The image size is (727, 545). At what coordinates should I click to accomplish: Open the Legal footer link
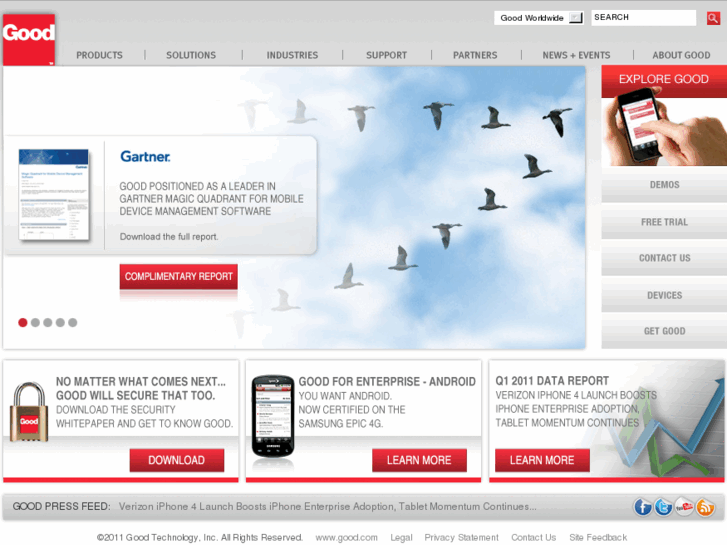click(x=401, y=538)
